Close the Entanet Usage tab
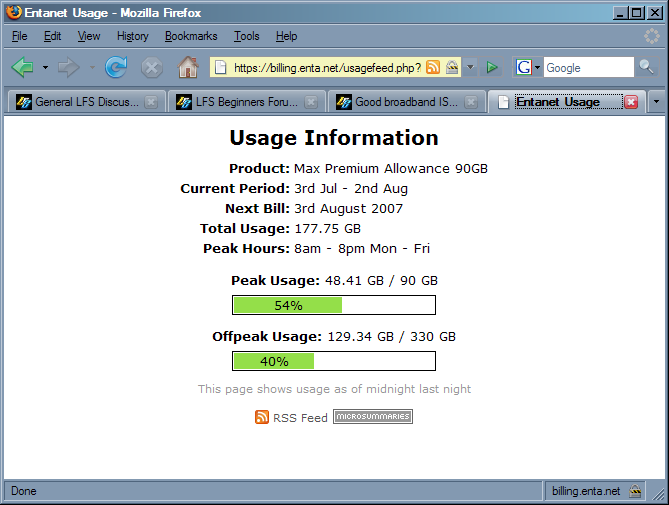 631,102
